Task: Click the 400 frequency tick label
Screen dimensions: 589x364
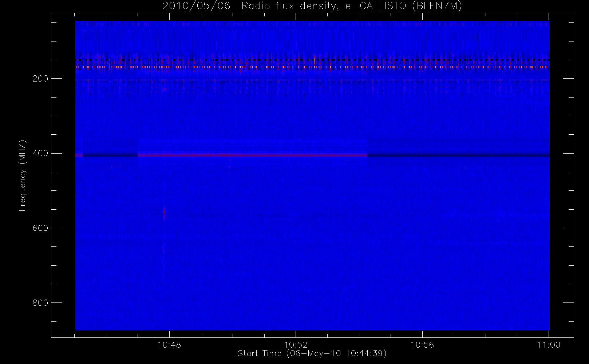Action: (x=40, y=153)
